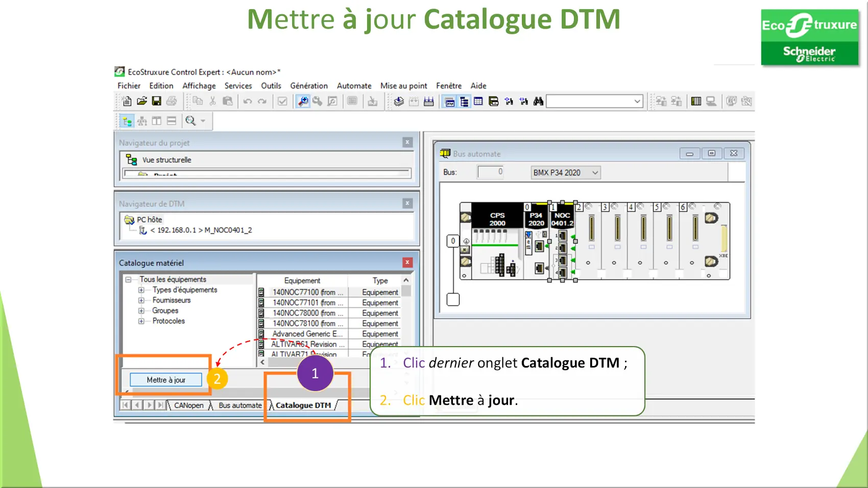
Task: Click the Redo arrow icon
Action: click(x=262, y=101)
